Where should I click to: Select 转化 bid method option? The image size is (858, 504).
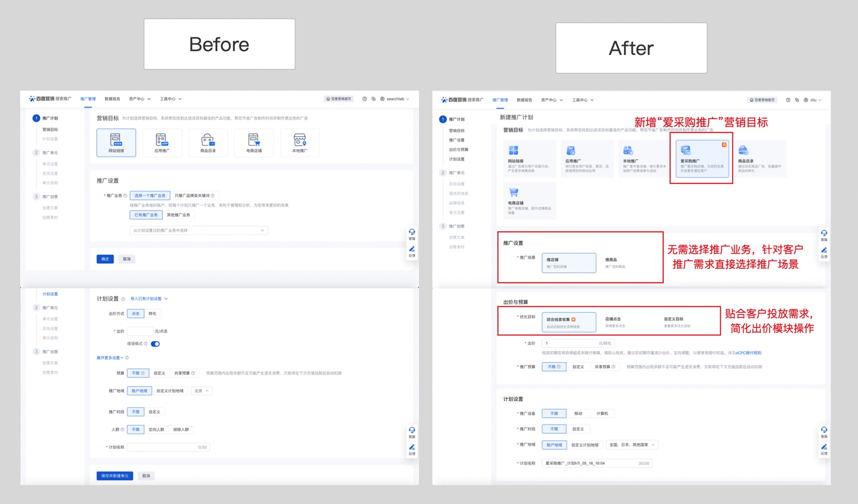(x=153, y=314)
